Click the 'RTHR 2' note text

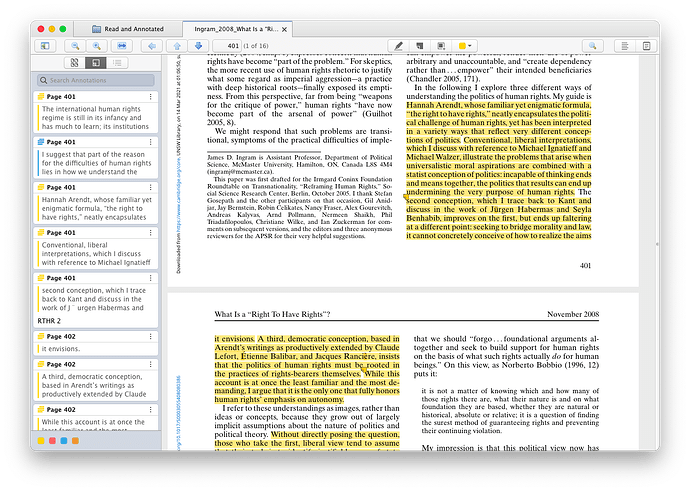point(49,321)
